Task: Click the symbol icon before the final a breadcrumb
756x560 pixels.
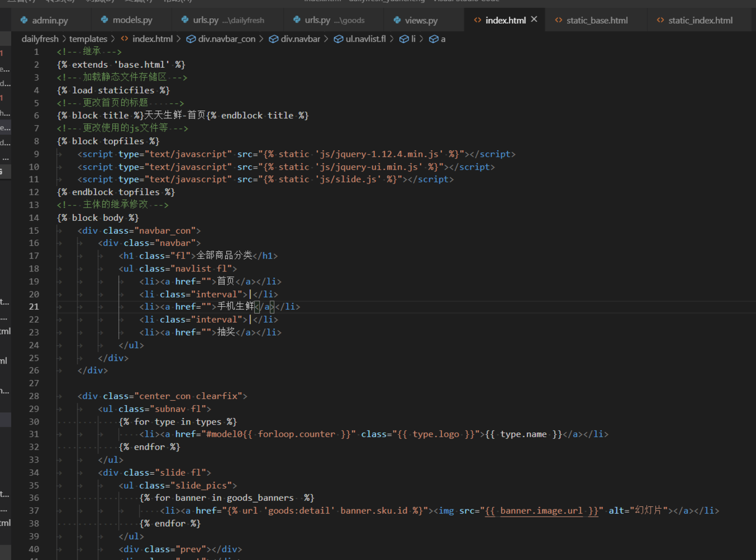Action: [x=433, y=39]
